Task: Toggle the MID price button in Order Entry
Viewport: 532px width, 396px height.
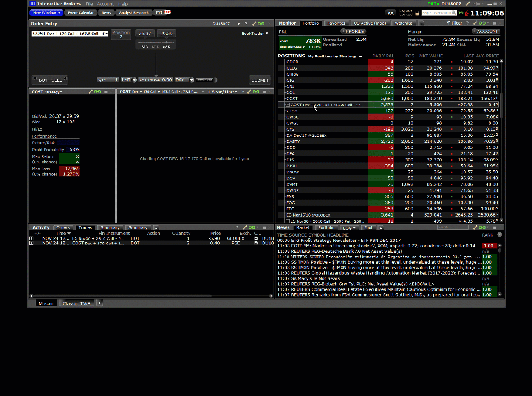Action: click(x=155, y=46)
